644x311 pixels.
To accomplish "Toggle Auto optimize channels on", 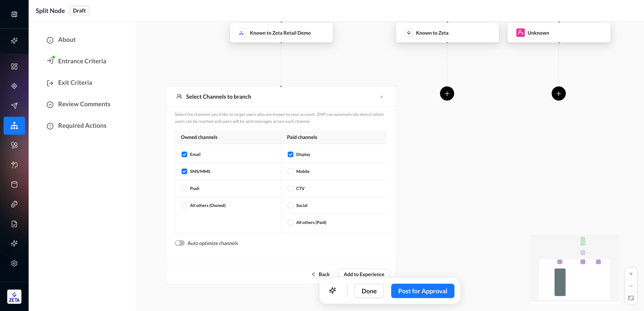I will point(180,243).
